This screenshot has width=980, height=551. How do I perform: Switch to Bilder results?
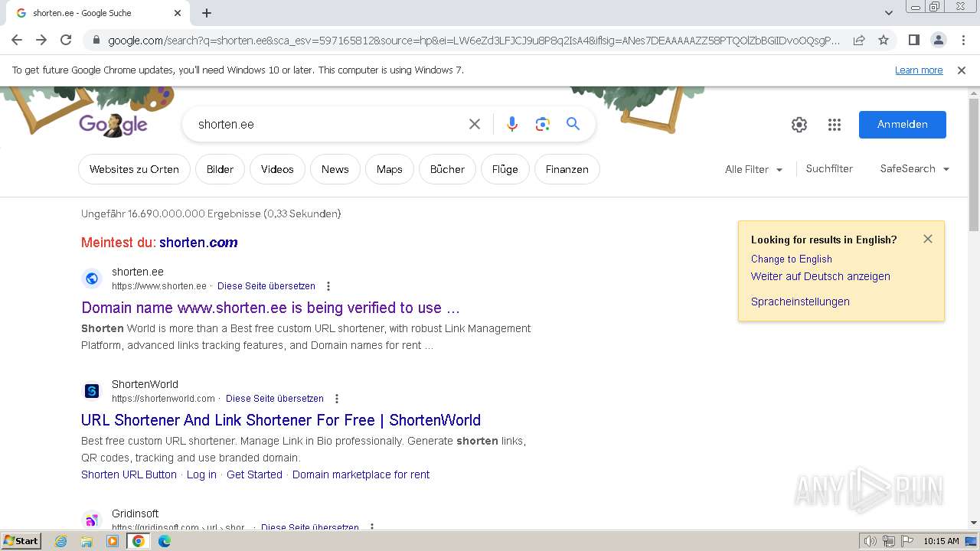click(220, 169)
